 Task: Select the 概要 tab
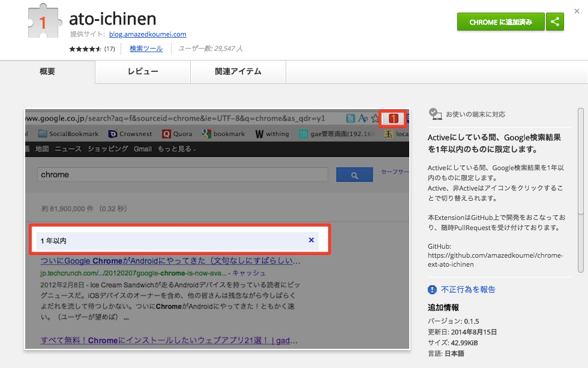point(47,71)
